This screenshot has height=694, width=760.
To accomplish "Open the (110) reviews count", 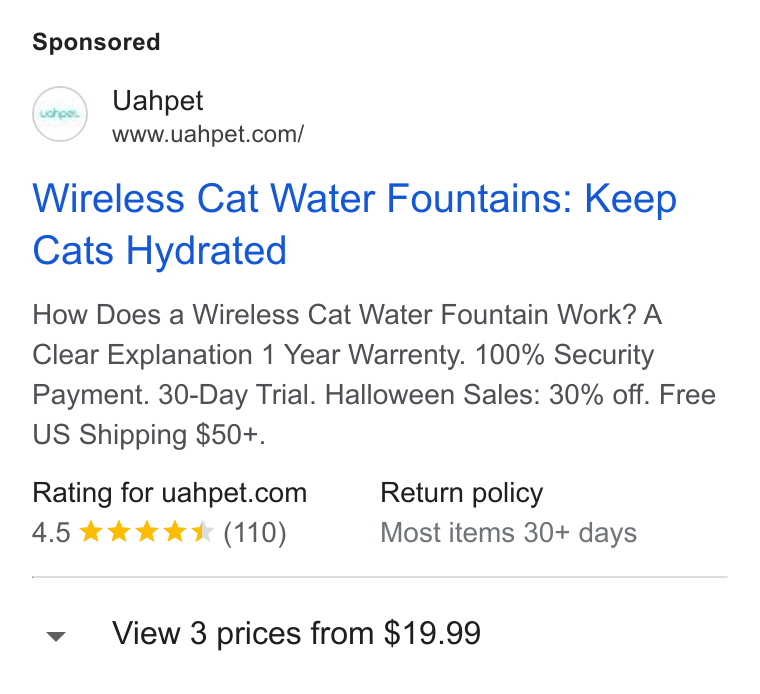I will (255, 533).
